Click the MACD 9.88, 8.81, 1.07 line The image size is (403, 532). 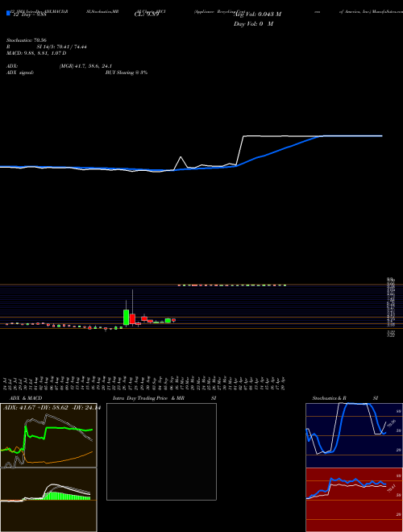[x=36, y=53]
